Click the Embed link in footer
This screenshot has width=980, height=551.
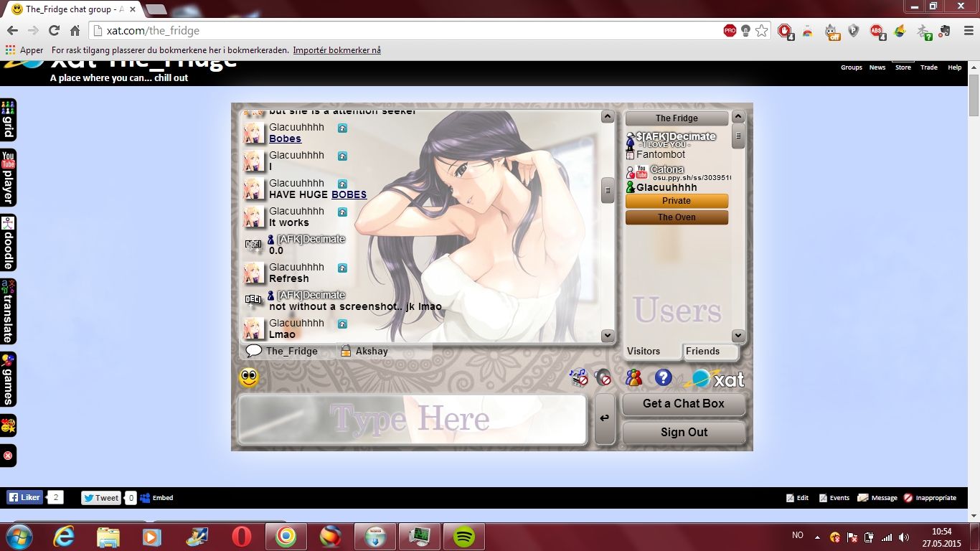point(156,498)
